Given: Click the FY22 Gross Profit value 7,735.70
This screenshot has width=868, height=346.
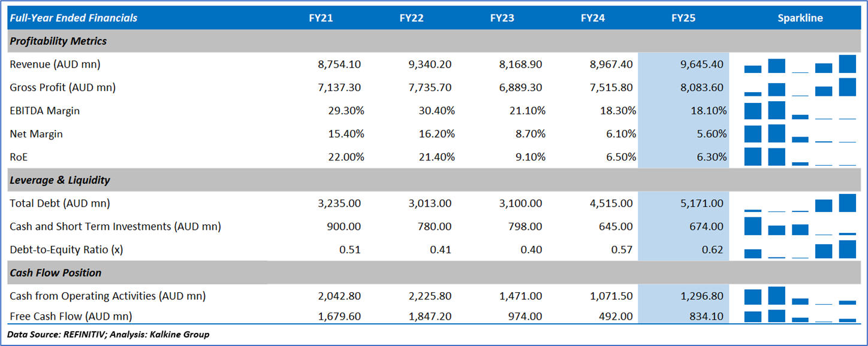Looking at the screenshot, I should [x=430, y=87].
